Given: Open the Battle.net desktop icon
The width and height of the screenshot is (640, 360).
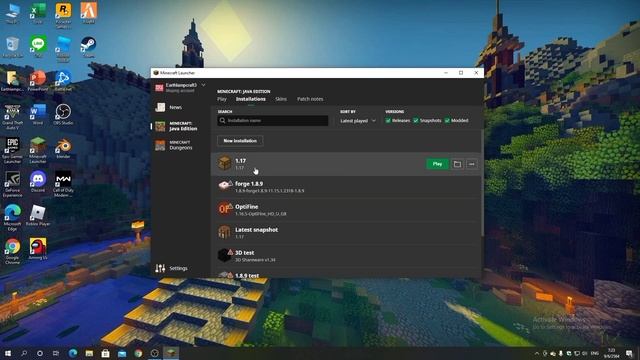Looking at the screenshot, I should (63, 80).
